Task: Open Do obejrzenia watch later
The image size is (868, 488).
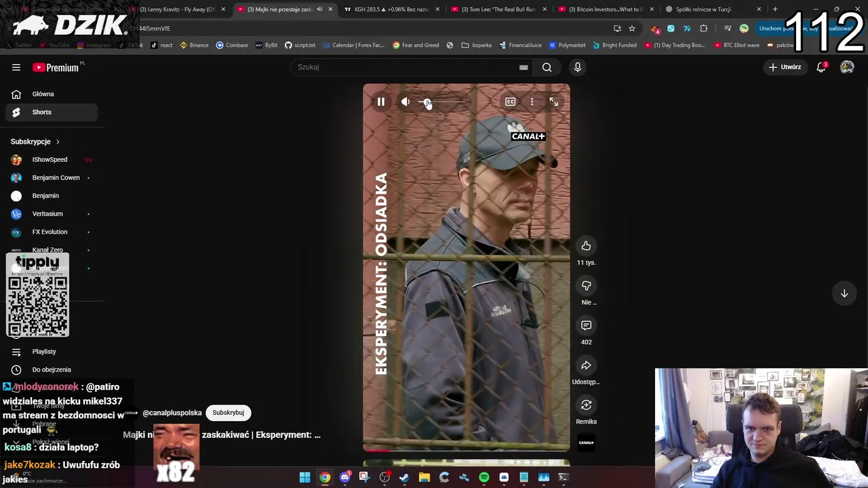Action: point(51,369)
